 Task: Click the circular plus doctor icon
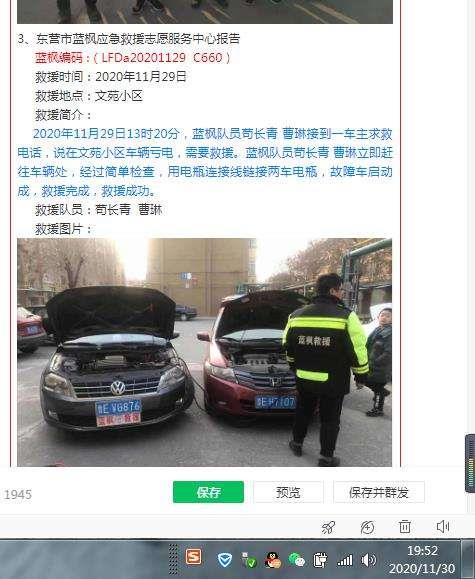[x=367, y=527]
